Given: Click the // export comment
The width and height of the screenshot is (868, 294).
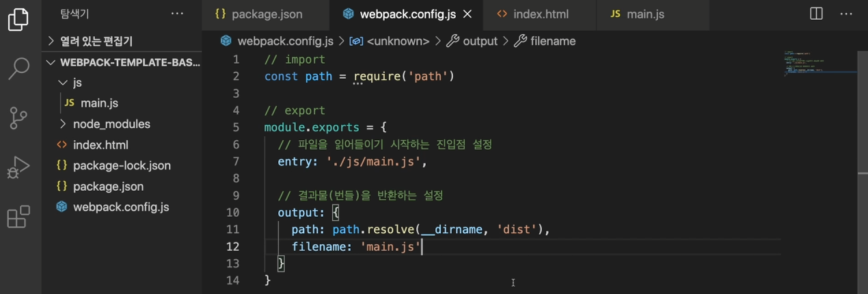Looking at the screenshot, I should click(x=295, y=110).
